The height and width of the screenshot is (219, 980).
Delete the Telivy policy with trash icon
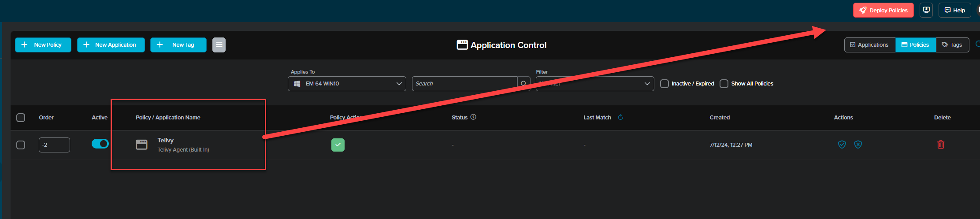click(x=941, y=145)
